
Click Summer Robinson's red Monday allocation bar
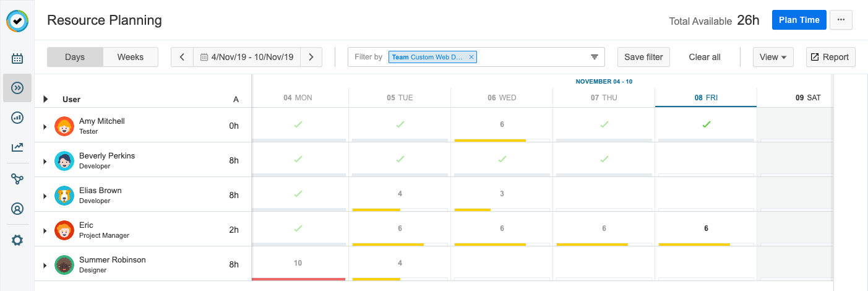tap(299, 279)
